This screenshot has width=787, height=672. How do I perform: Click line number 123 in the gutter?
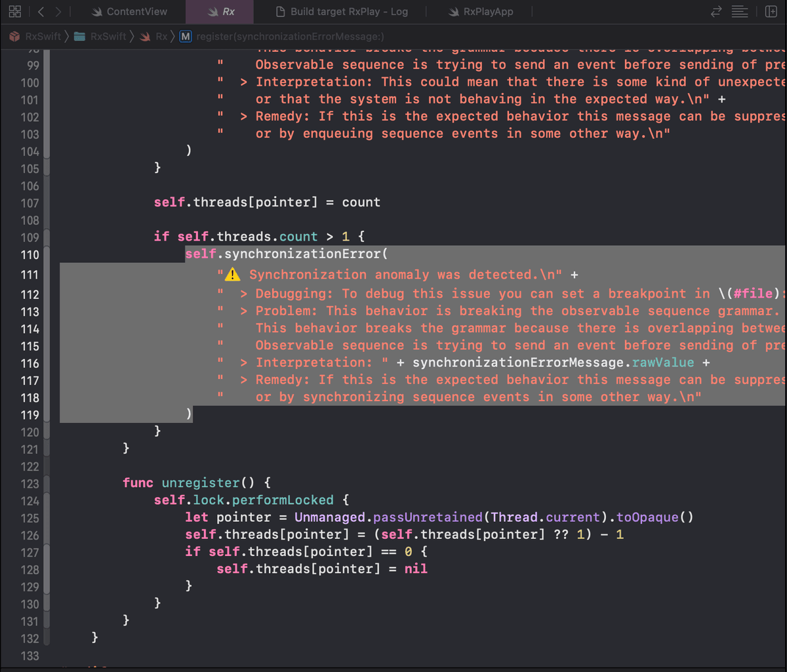pyautogui.click(x=30, y=484)
